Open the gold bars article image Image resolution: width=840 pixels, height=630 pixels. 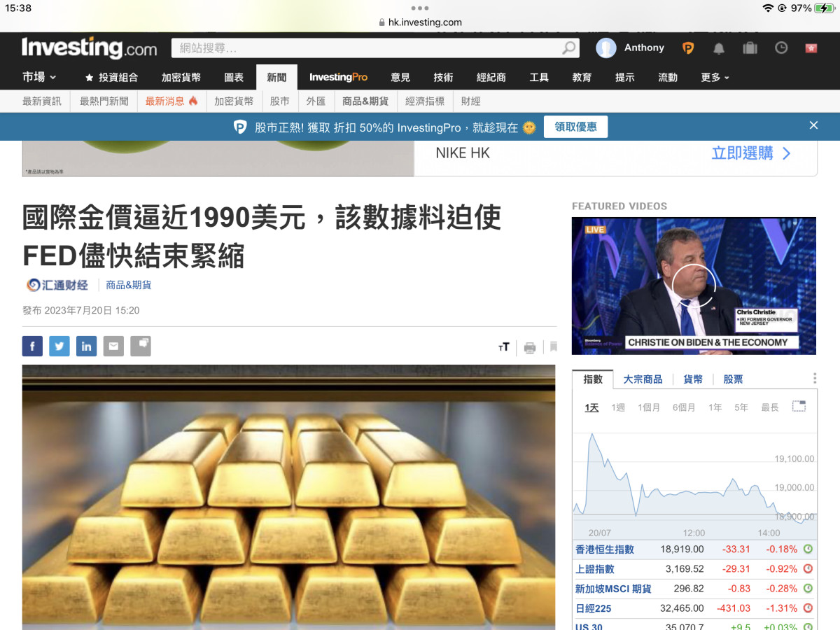click(289, 497)
